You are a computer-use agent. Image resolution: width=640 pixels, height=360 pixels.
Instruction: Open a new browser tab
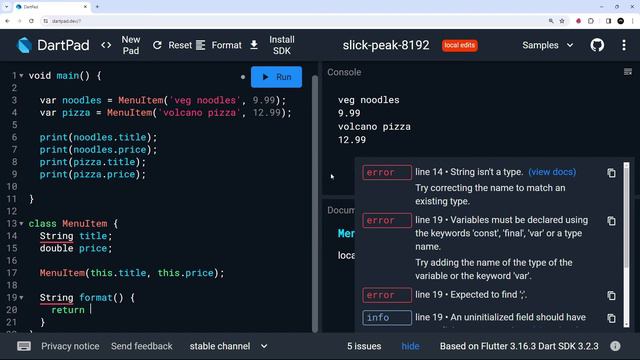coord(97,7)
